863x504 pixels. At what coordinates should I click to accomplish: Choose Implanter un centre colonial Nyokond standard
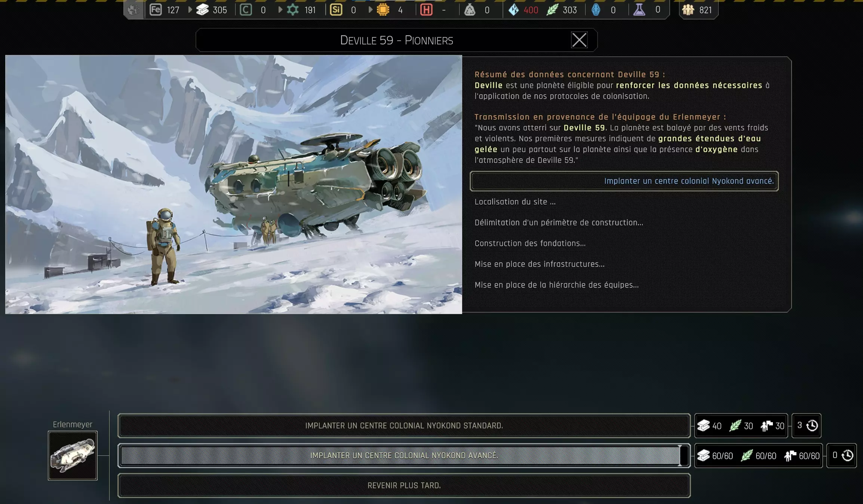point(404,425)
